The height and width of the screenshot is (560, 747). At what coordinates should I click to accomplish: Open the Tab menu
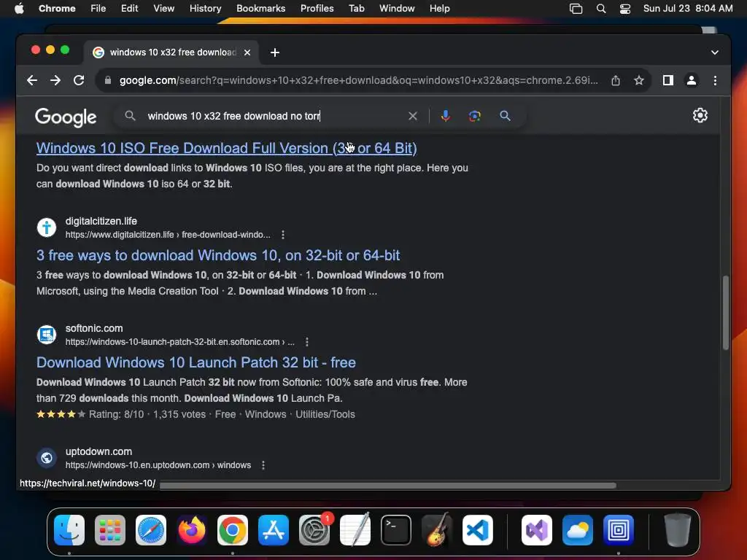(356, 8)
